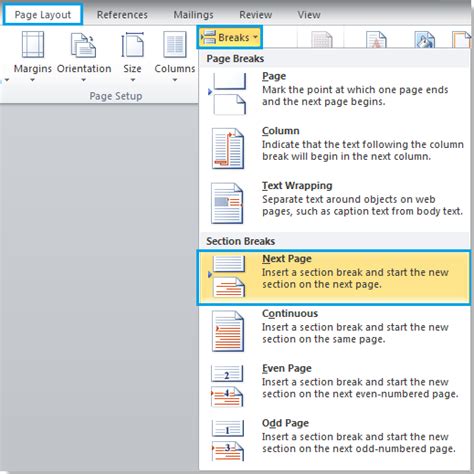Click the Page Setup group label
474x474 pixels.
click(116, 96)
